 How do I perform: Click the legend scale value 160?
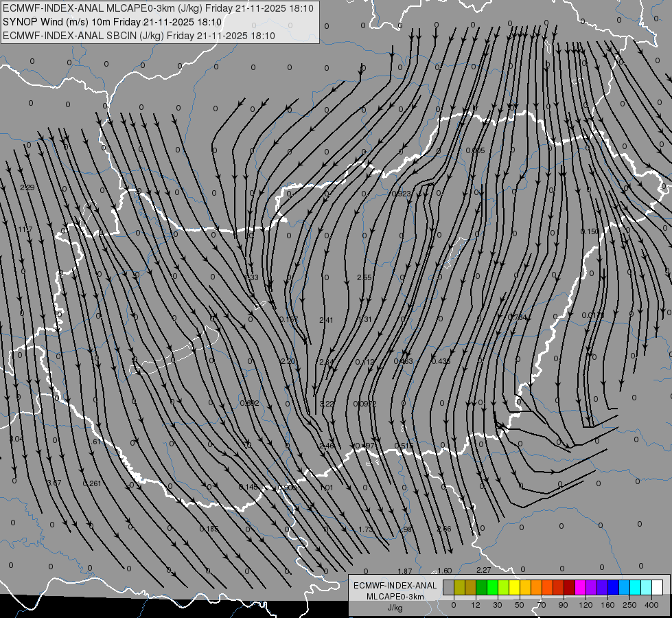[607, 605]
